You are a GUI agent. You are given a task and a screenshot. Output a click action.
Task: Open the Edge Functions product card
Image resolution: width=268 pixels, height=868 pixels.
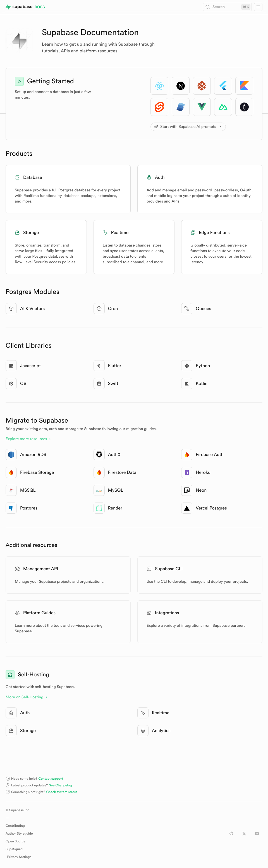pyautogui.click(x=221, y=247)
